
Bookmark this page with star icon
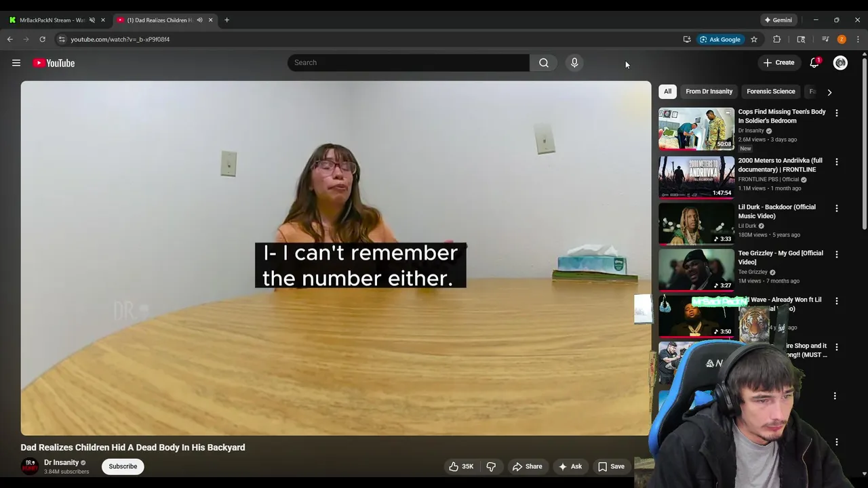[753, 39]
